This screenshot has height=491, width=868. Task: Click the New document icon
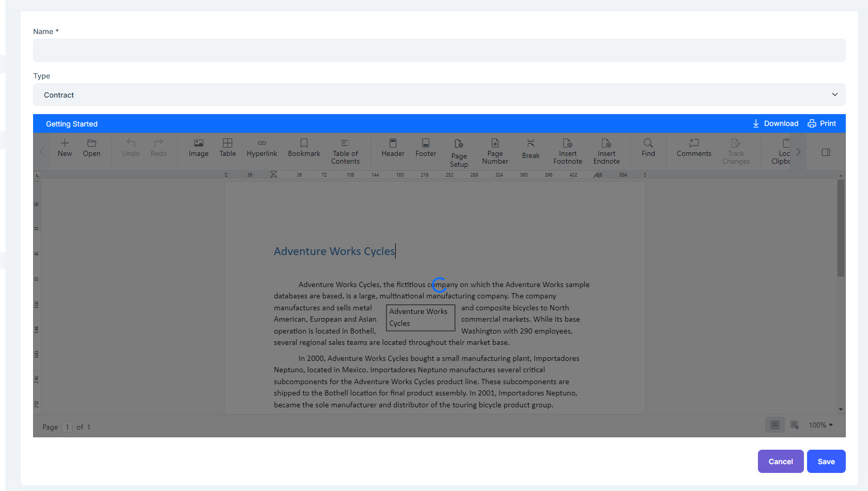65,148
